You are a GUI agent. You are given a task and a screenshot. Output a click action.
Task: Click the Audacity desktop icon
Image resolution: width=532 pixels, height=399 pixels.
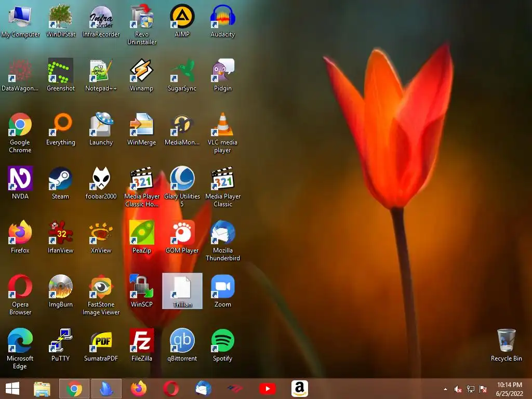coord(222,21)
